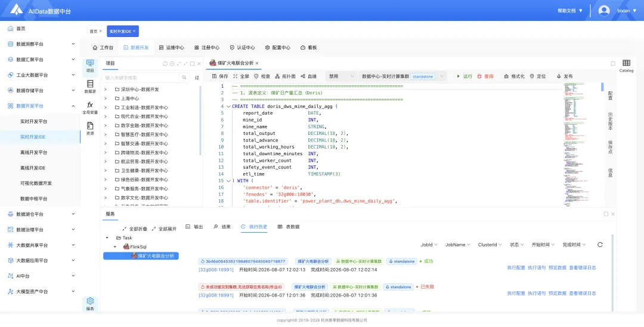Click 执行配置 link on the 成功 job row
Screen dimensions: 644x327
pyautogui.click(x=516, y=268)
